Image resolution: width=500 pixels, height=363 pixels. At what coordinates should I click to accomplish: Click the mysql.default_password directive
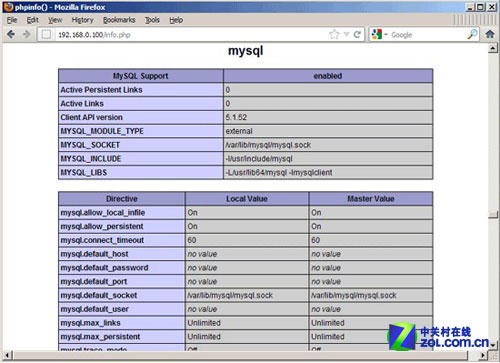104,268
